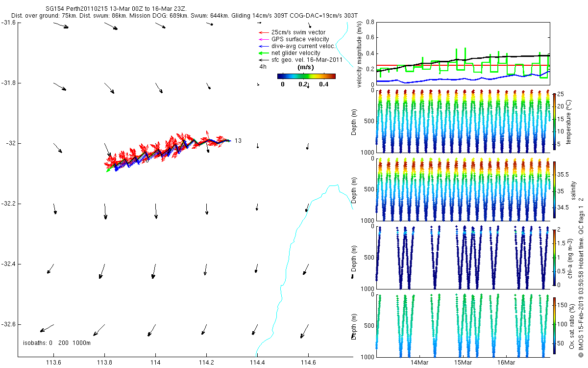Select the '25cm/s swim vector' legend text
This screenshot has height=368, width=588.
coord(298,32)
